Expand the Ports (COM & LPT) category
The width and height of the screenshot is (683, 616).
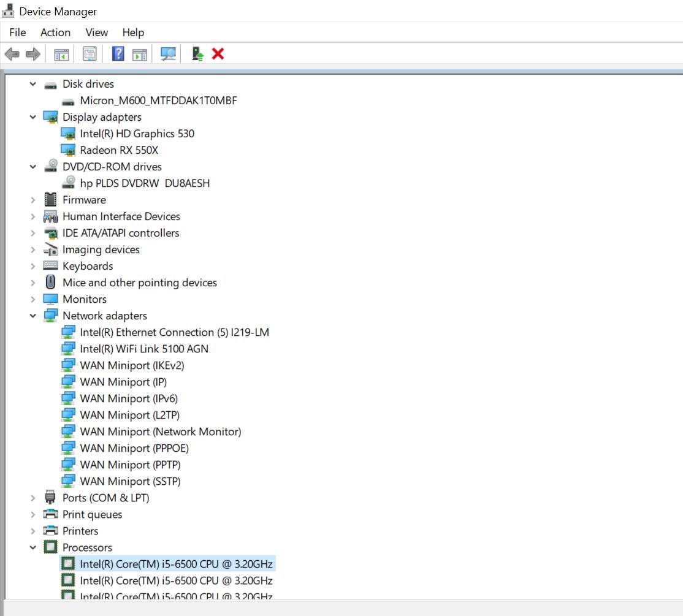click(x=33, y=498)
